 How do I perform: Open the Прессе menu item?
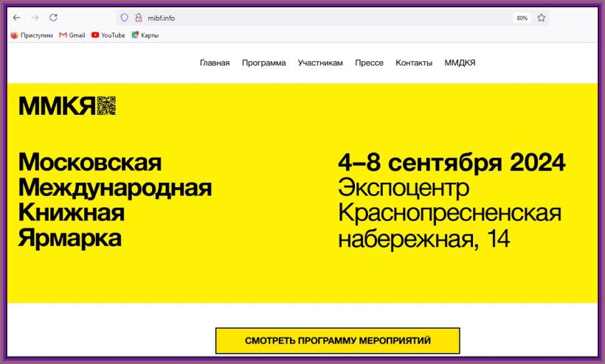pyautogui.click(x=369, y=63)
